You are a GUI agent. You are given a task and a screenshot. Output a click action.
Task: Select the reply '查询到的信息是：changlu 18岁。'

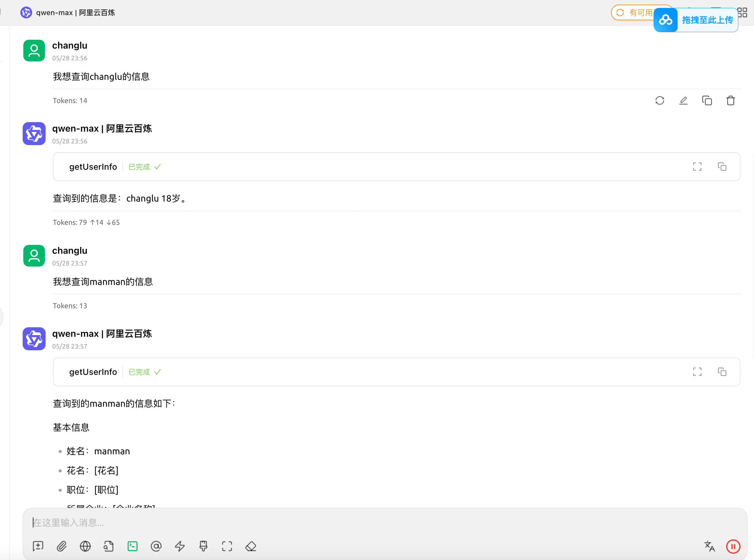120,198
